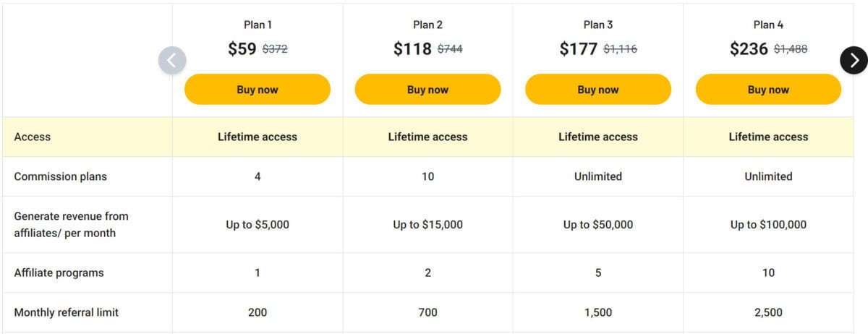Show more plans with the black next arrow
This screenshot has height=334, width=868.
854,60
